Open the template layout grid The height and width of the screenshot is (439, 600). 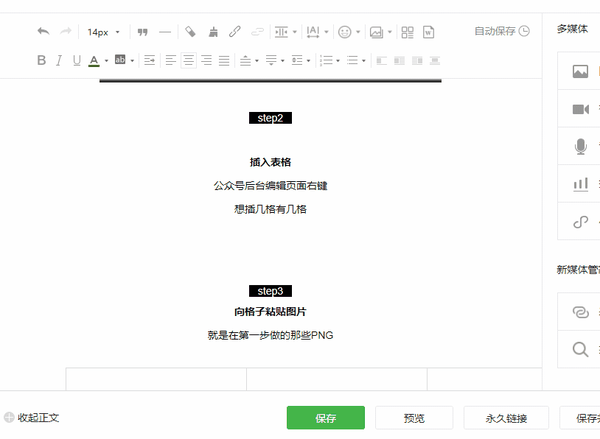tap(408, 33)
